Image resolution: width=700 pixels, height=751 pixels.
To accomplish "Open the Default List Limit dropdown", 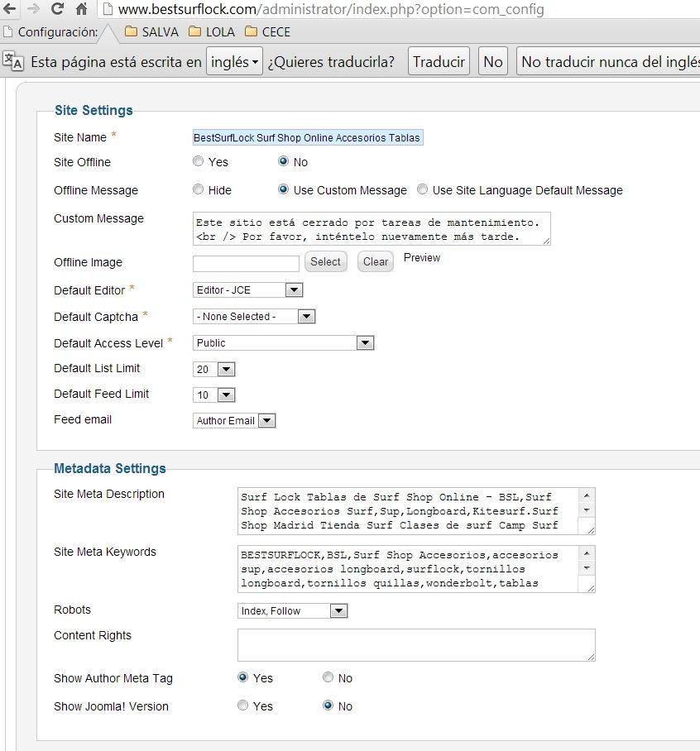I will point(213,369).
